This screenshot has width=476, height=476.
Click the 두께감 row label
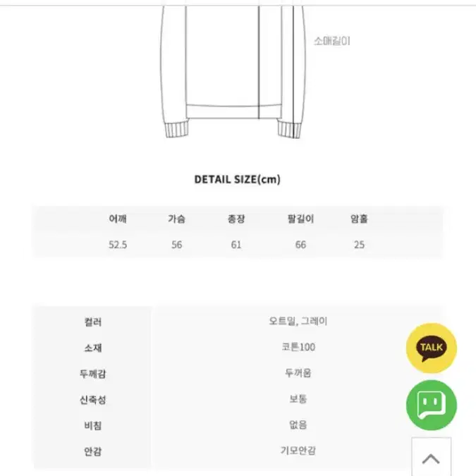[93, 373]
